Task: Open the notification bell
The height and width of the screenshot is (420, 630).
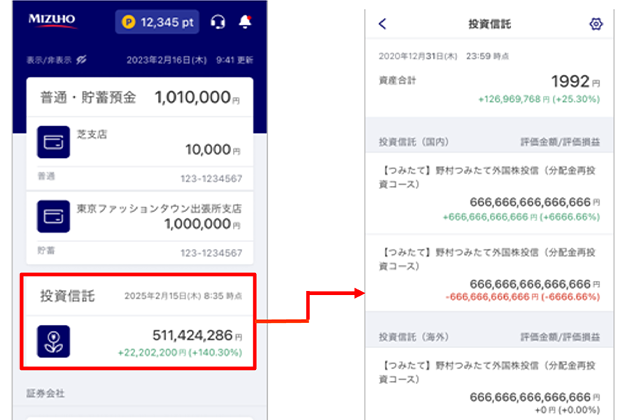Action: [x=245, y=21]
